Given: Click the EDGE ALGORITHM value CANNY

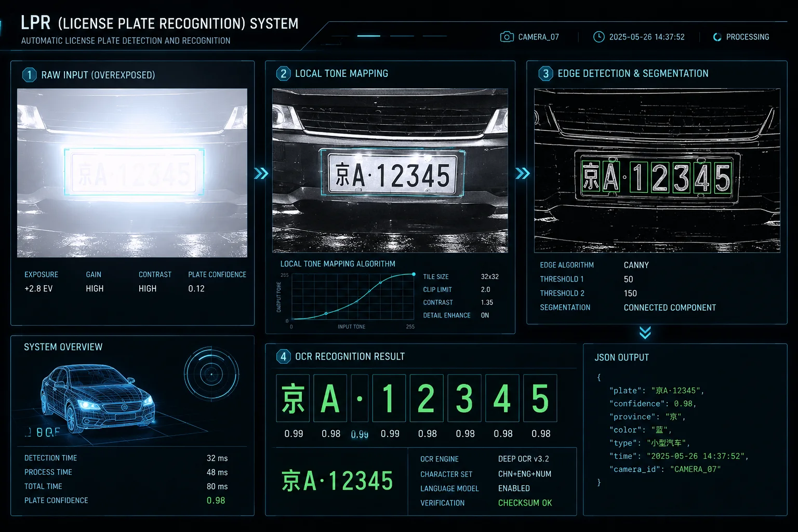Looking at the screenshot, I should pyautogui.click(x=636, y=265).
